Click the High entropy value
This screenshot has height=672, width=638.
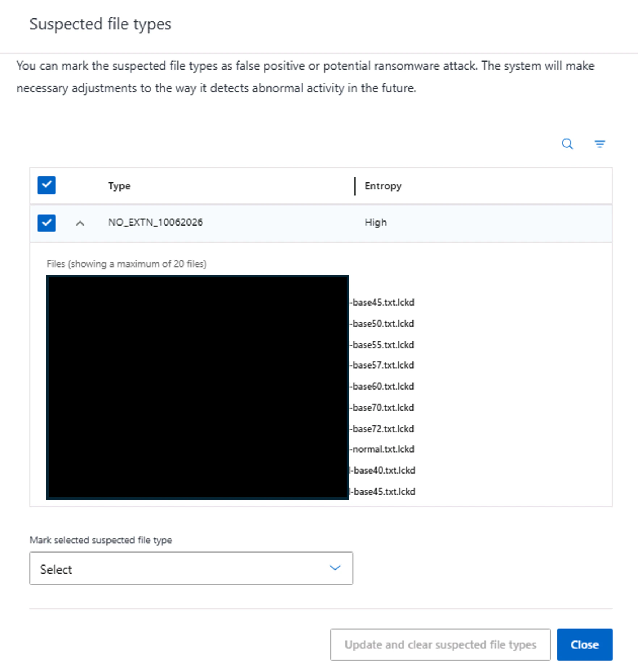[375, 222]
